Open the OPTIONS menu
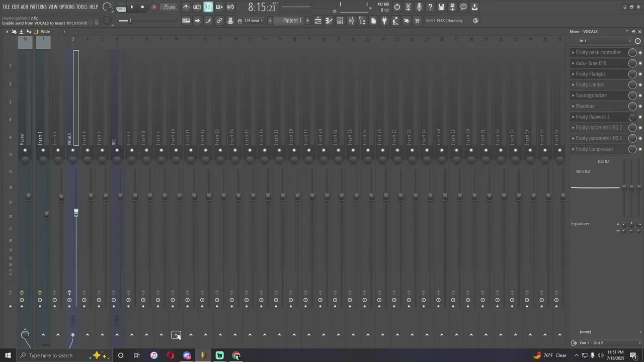Image resolution: width=644 pixels, height=362 pixels. (x=67, y=7)
